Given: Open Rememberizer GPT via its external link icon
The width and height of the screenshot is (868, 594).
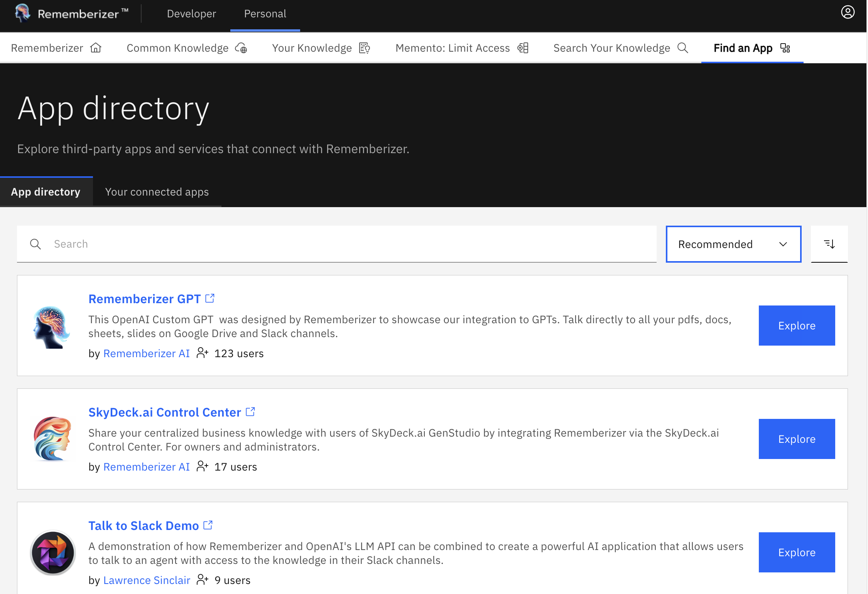Looking at the screenshot, I should coord(210,298).
